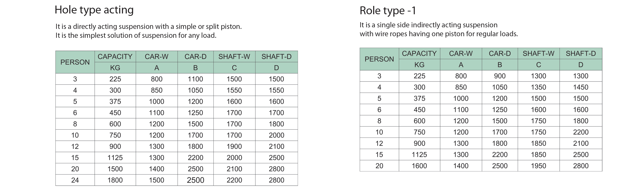Select PERSON header in Hole type table
644x192 pixels.
click(x=75, y=62)
